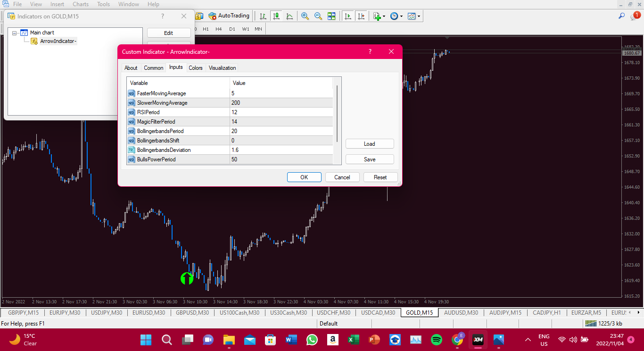Tile chart windows using the toolbar icon
Image resolution: width=644 pixels, height=351 pixels.
click(x=331, y=16)
